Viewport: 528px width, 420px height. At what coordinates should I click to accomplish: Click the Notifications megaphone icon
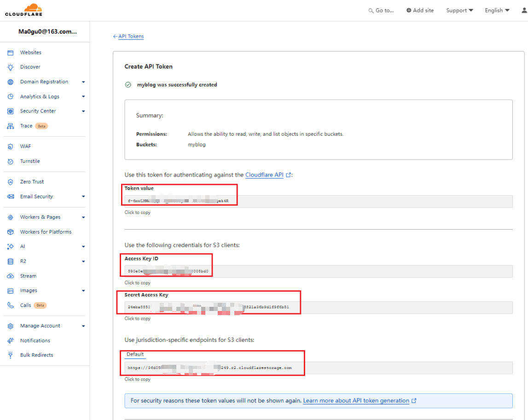click(11, 340)
